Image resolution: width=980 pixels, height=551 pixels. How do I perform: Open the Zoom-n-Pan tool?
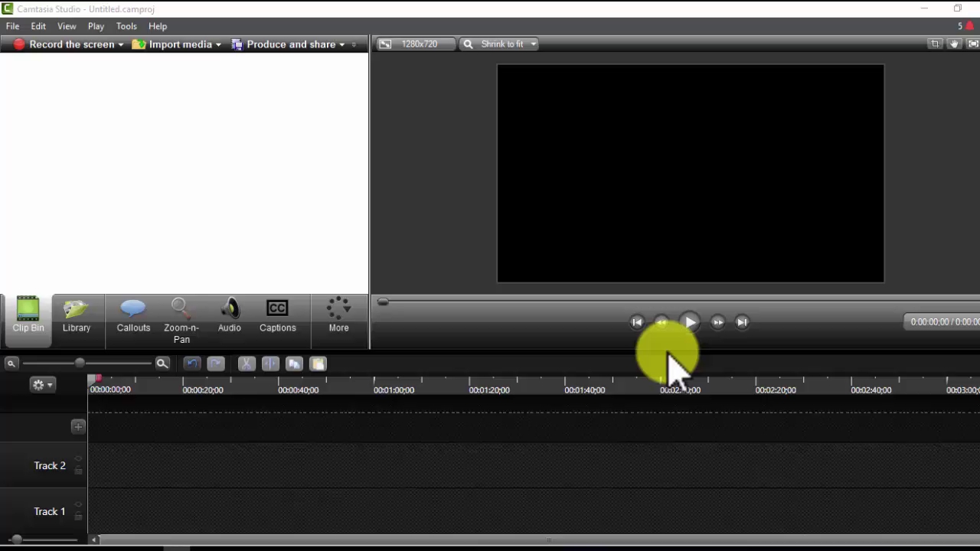click(x=181, y=319)
